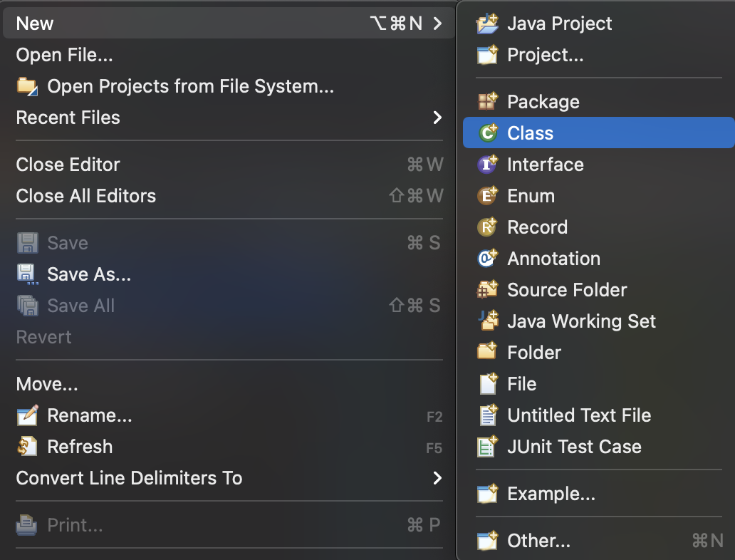The height and width of the screenshot is (560, 735).
Task: Click the Source Folder icon
Action: (x=488, y=290)
